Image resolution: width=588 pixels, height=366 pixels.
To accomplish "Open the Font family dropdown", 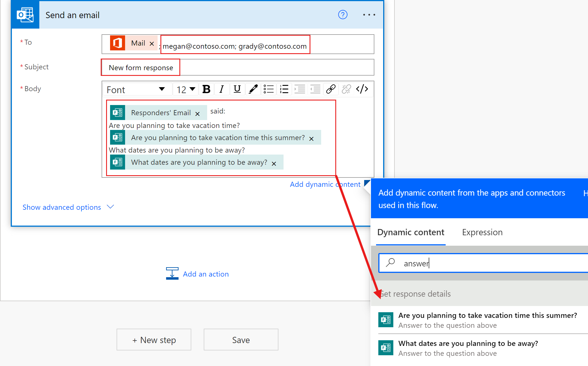I will (136, 89).
